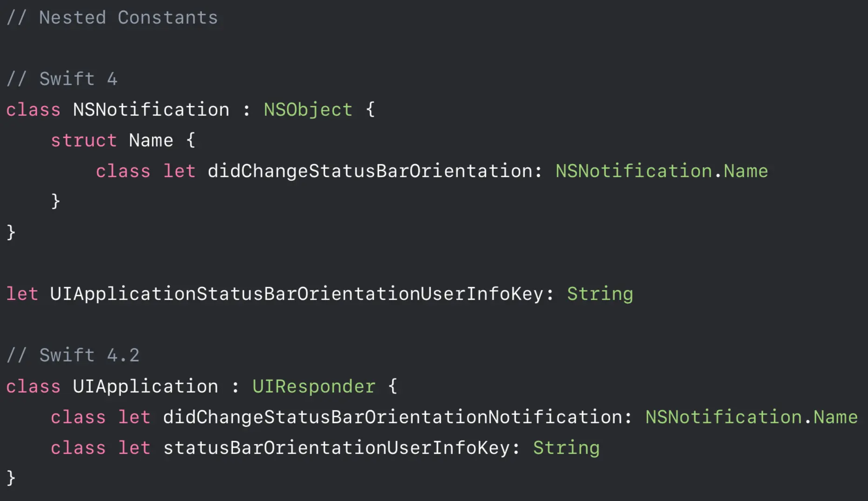
Task: Click NSNotification.Name type in UIApplication class
Action: 751,417
